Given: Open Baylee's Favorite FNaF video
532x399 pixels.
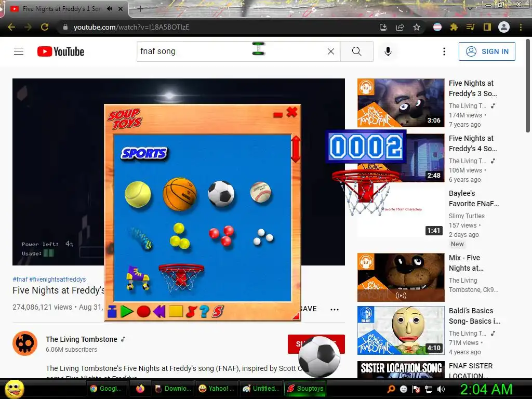Looking at the screenshot, I should point(474,198).
